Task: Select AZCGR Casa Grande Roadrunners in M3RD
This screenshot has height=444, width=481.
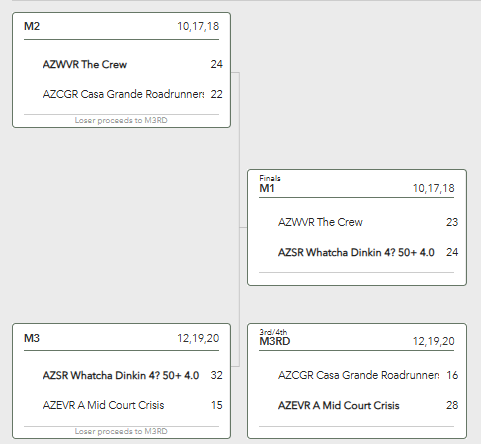Action: (x=359, y=375)
